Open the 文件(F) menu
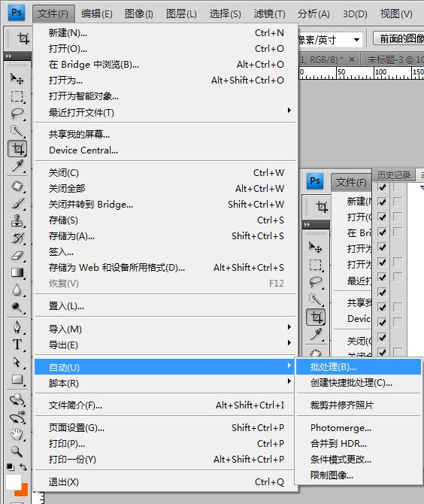The height and width of the screenshot is (504, 424). [53, 14]
